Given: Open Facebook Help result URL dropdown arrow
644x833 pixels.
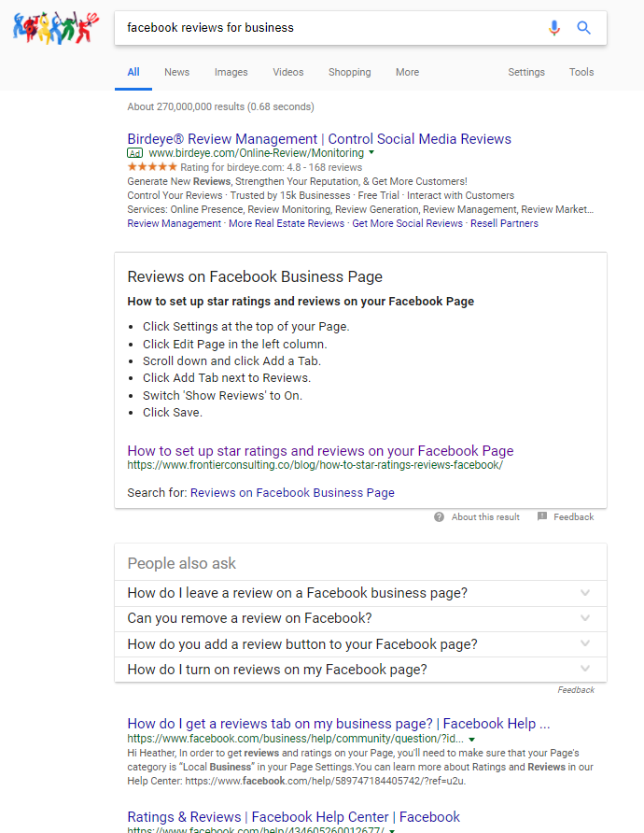Looking at the screenshot, I should pyautogui.click(x=471, y=739).
